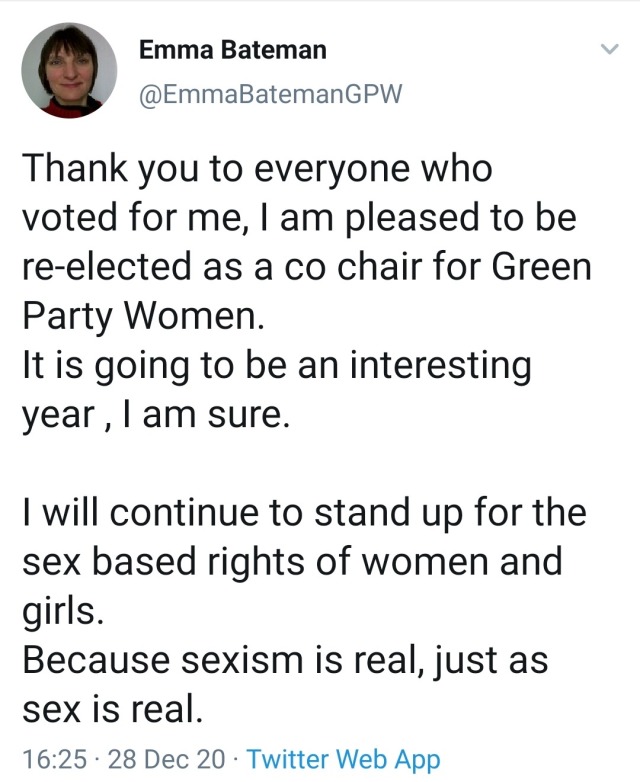The width and height of the screenshot is (640, 782).
Task: Click the line starting "re-elected as a co chair"
Action: (x=305, y=269)
